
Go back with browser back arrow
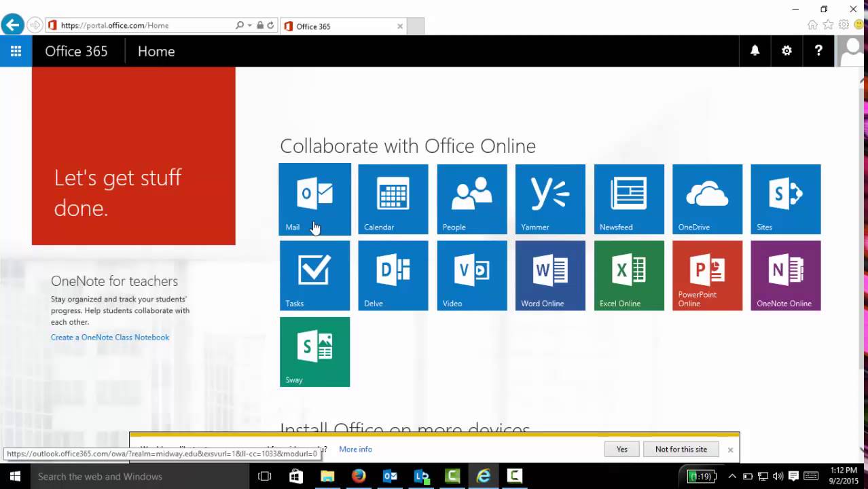click(12, 25)
